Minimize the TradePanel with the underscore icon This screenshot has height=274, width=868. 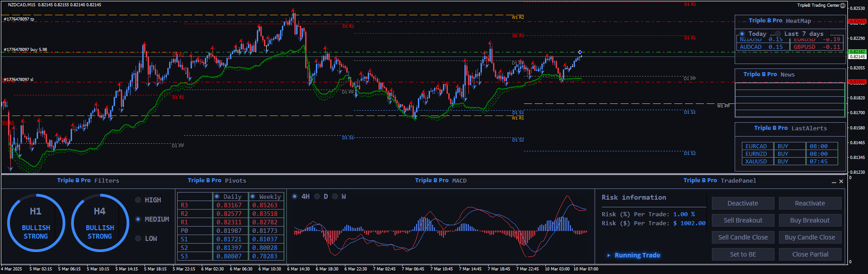(x=834, y=181)
